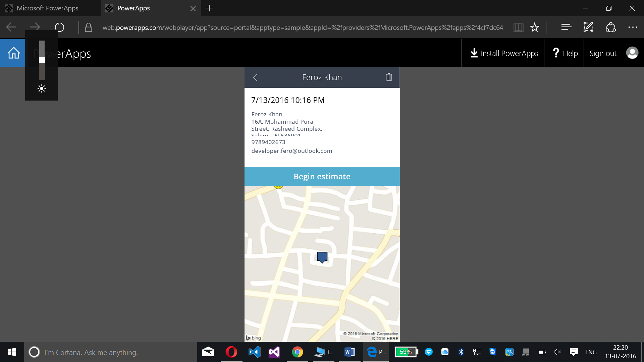Open Google Chrome from taskbar
Viewport: 644px width, 362px height.
297,352
